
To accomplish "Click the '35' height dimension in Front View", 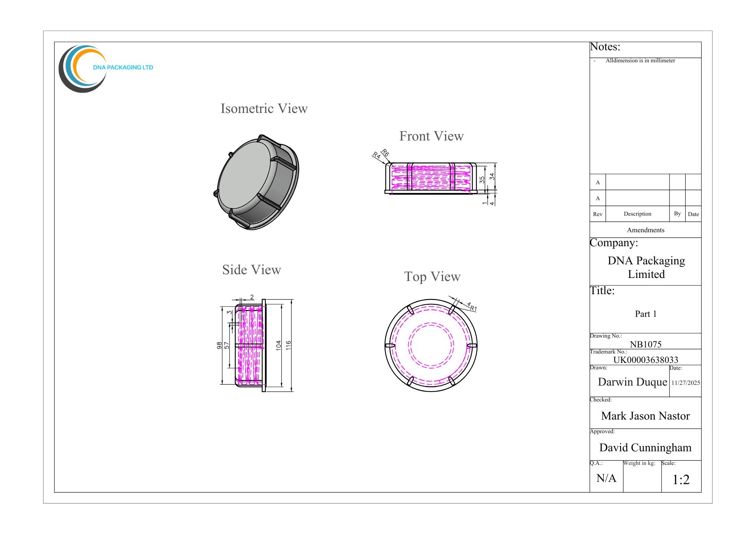I will pyautogui.click(x=482, y=180).
